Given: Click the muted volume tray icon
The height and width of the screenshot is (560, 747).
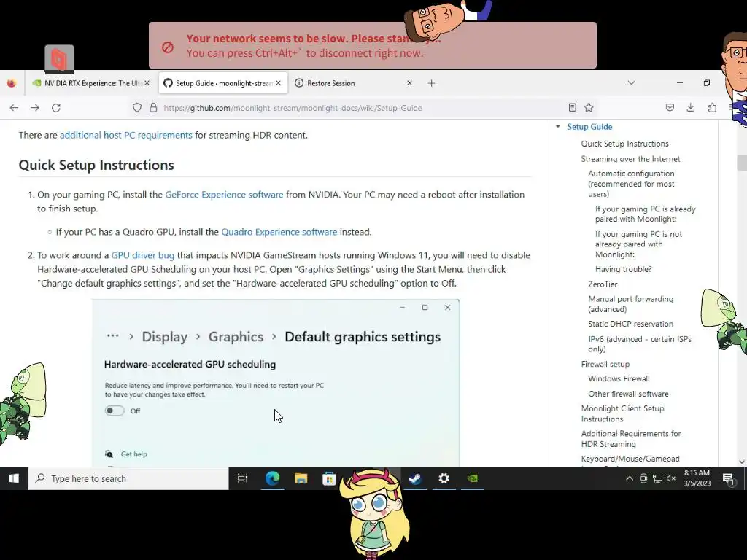Looking at the screenshot, I should 671,478.
